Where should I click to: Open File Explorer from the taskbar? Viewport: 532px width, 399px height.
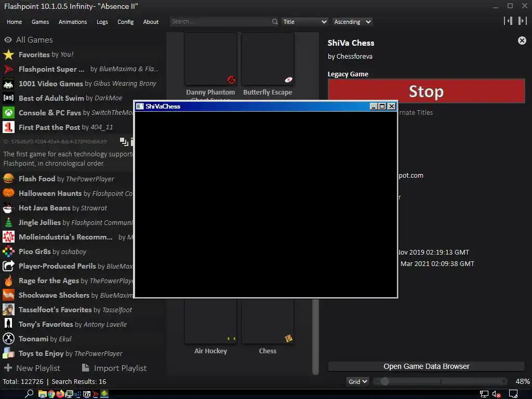(43, 394)
